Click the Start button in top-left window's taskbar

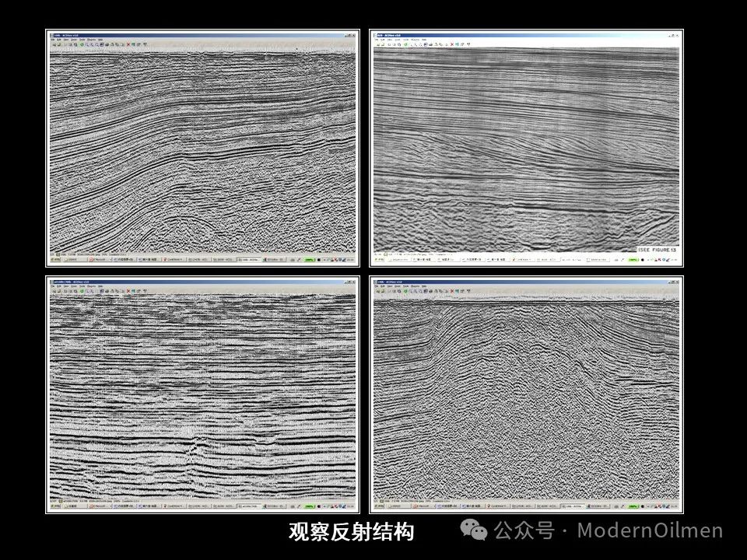point(55,260)
